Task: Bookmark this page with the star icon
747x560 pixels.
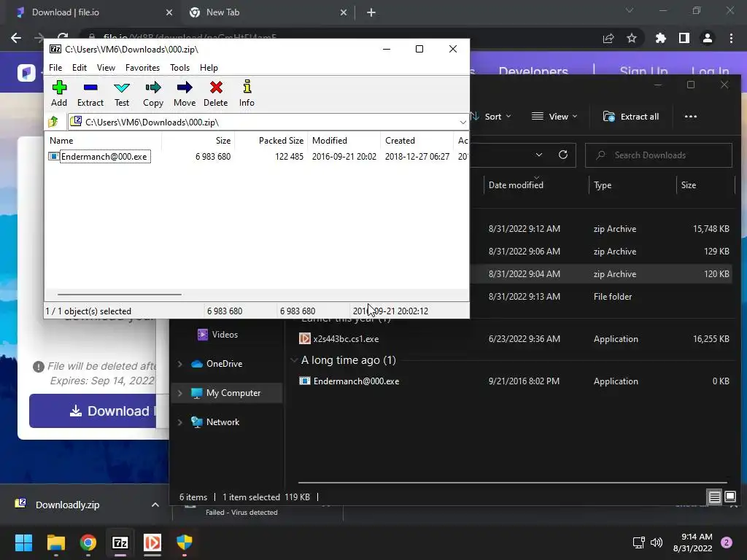Action: (x=632, y=38)
